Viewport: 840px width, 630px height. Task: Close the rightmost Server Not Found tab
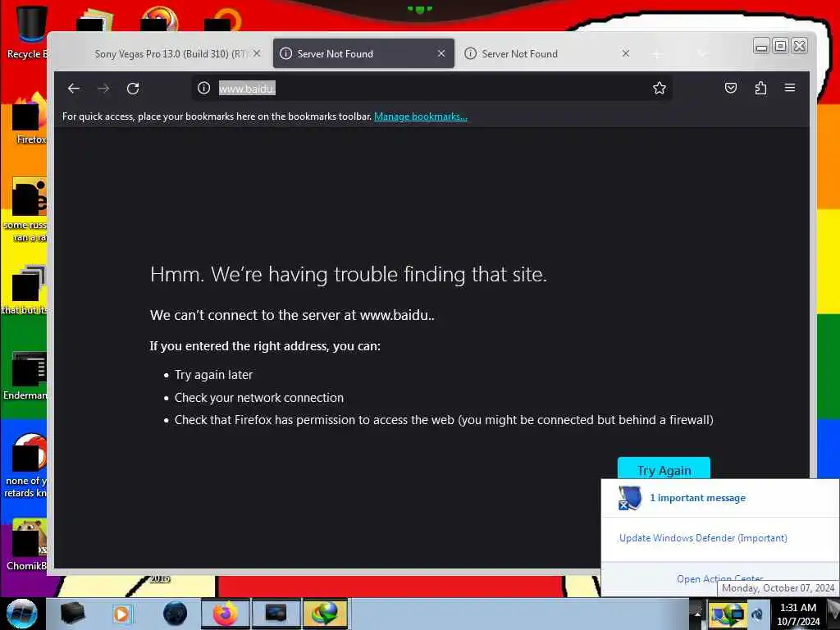click(626, 53)
